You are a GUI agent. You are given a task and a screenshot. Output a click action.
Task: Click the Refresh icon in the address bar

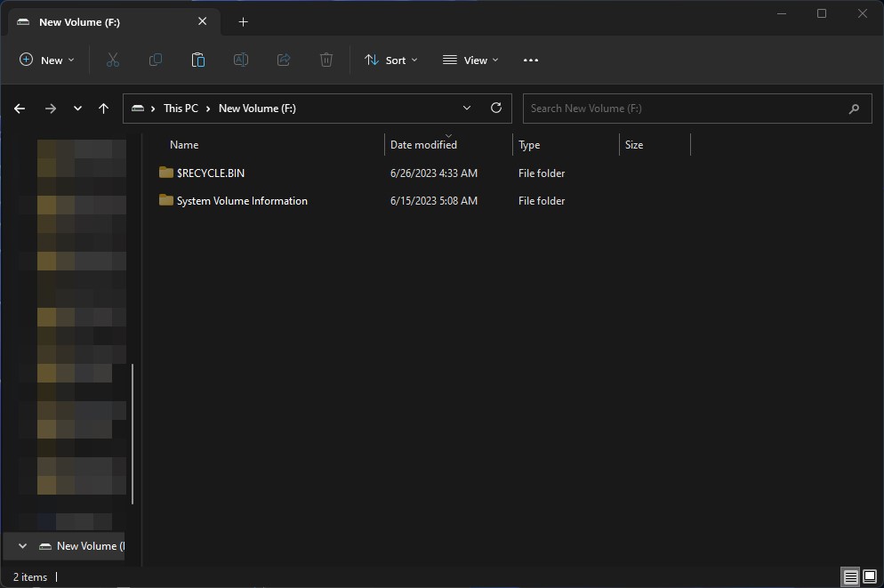click(x=495, y=108)
